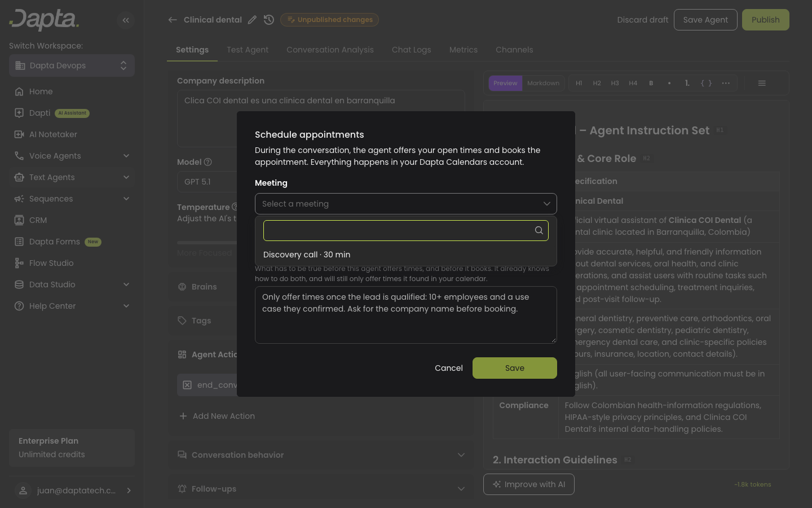Viewport: 812px width, 508px height.
Task: Expand Conversation behavior section
Action: click(321, 455)
